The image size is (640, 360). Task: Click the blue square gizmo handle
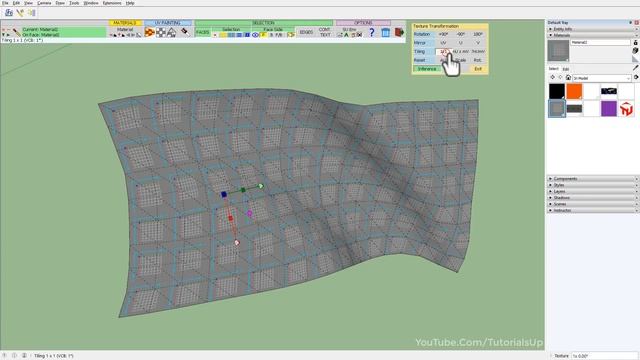[224, 195]
